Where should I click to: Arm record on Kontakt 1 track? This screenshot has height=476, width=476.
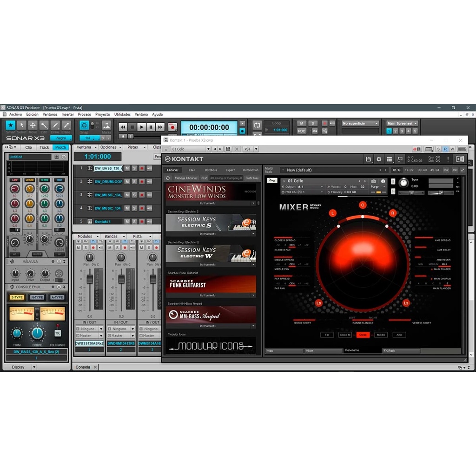point(142,222)
